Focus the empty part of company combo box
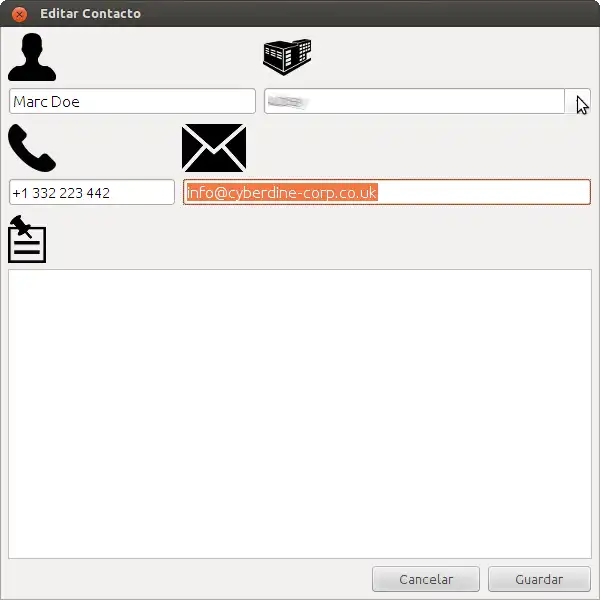This screenshot has height=600, width=600. 436,101
